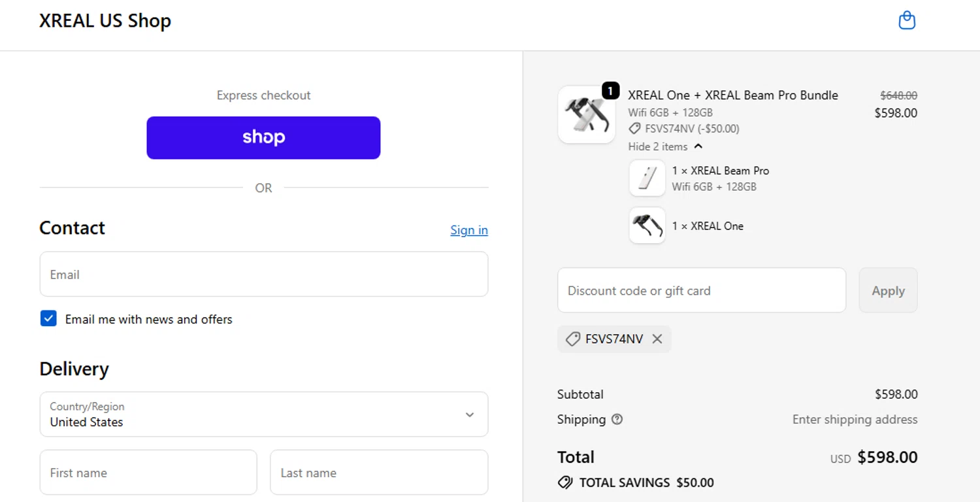Click the struck-through $648.00 price
Screen dimensions: 980x502
[x=898, y=95]
